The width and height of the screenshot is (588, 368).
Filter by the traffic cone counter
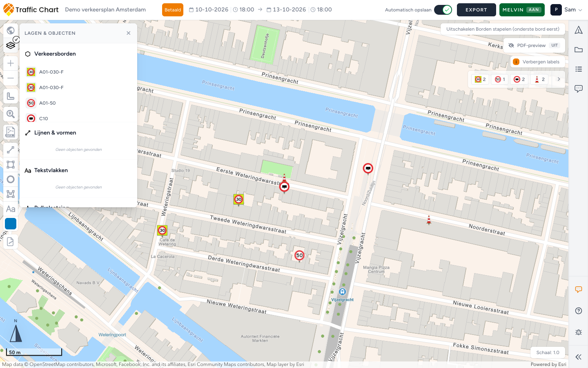point(539,79)
